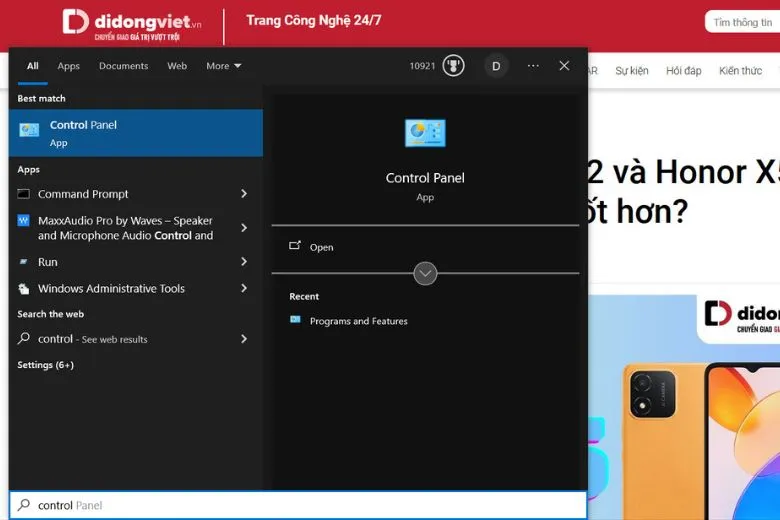Select the All search tab
The width and height of the screenshot is (780, 520).
tap(33, 66)
